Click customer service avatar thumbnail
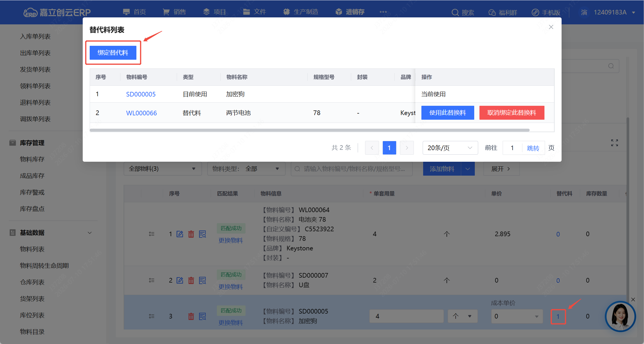 (x=620, y=317)
